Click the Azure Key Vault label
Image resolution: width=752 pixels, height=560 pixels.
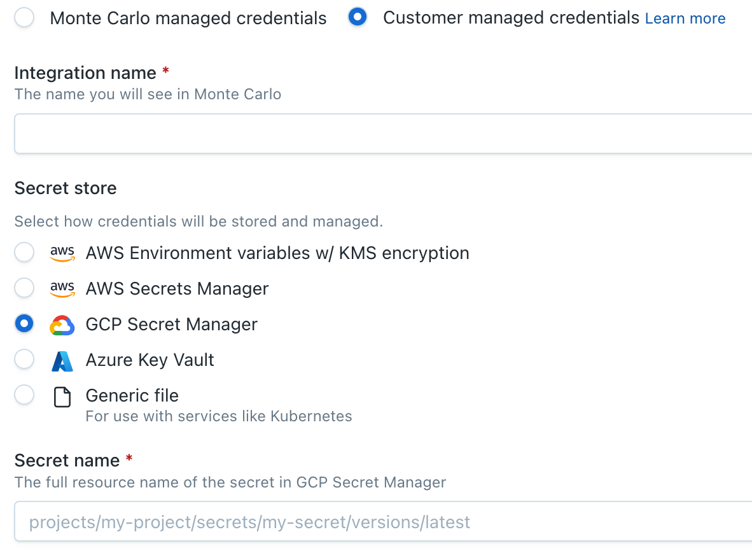(150, 360)
